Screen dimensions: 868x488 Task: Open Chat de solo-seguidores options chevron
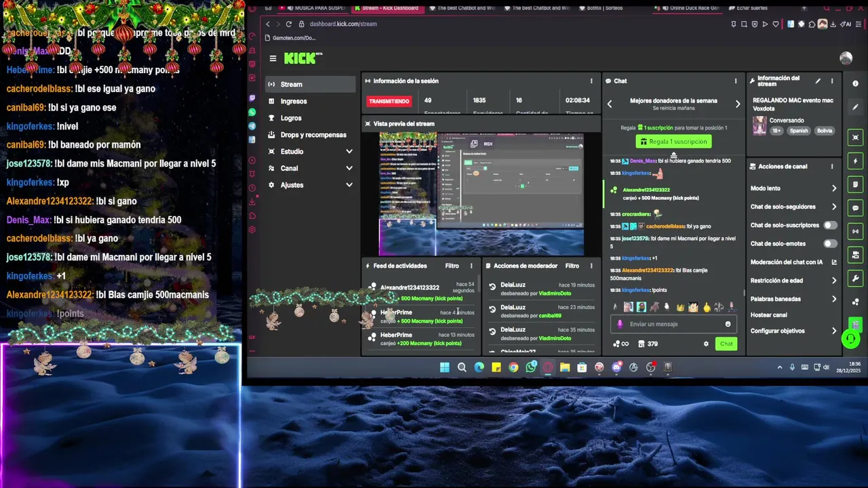834,207
